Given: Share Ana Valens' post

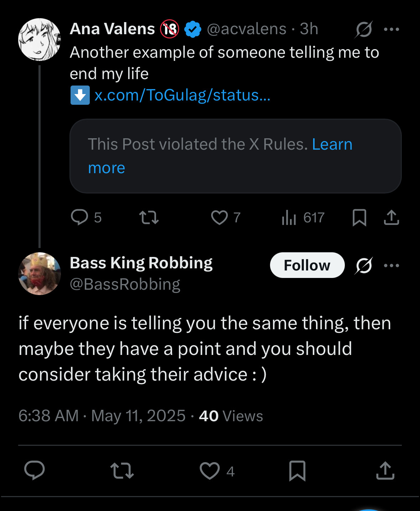Looking at the screenshot, I should pos(392,217).
